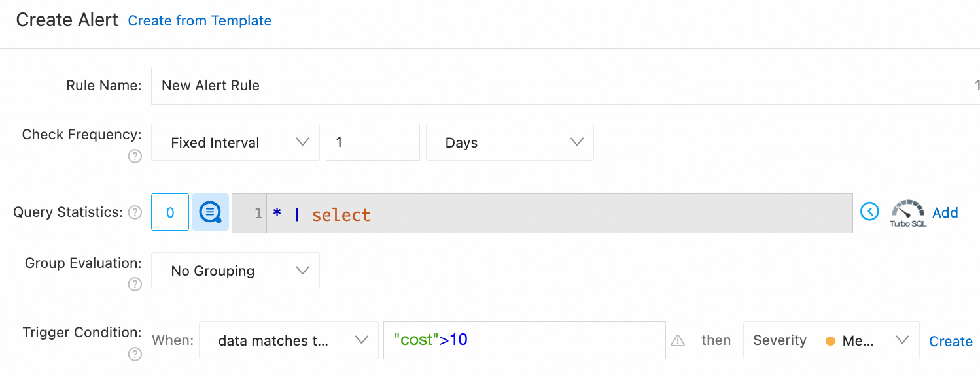Select the query tab numbered 0
The height and width of the screenshot is (379, 980).
(170, 212)
